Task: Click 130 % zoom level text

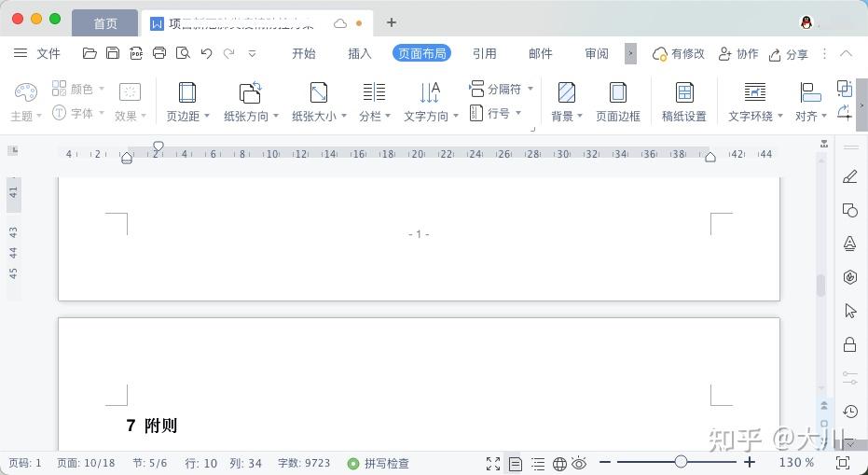Action: click(x=796, y=462)
